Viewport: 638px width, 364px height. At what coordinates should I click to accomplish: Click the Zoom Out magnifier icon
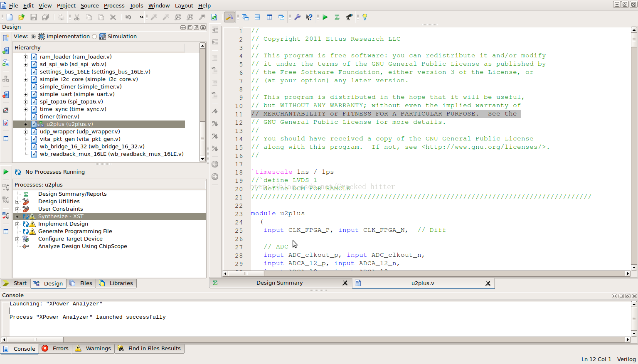tap(166, 17)
